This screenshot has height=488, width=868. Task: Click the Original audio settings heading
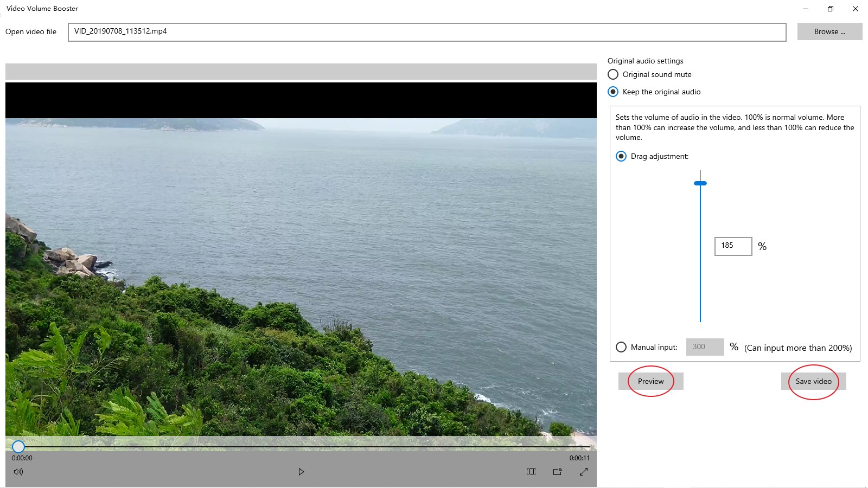(646, 61)
